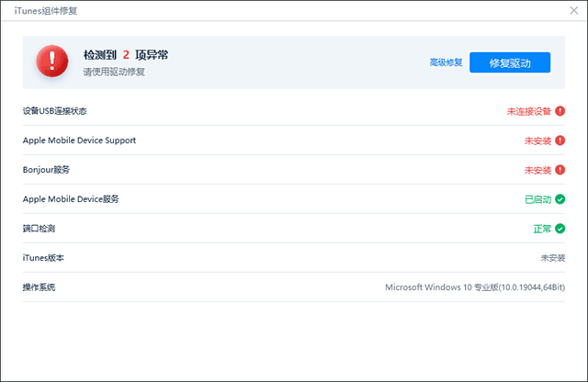Screen dimensions: 588x382
Task: Click the iTunes组件修复 window title
Action: (46, 11)
